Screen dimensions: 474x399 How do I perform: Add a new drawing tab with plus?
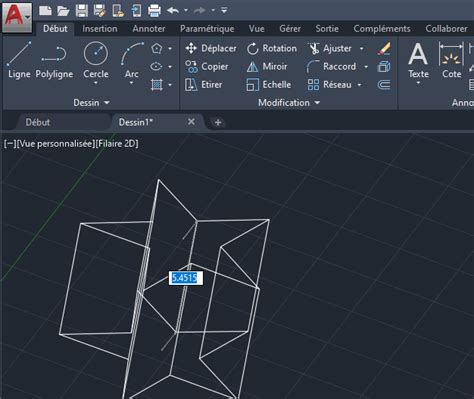(218, 123)
